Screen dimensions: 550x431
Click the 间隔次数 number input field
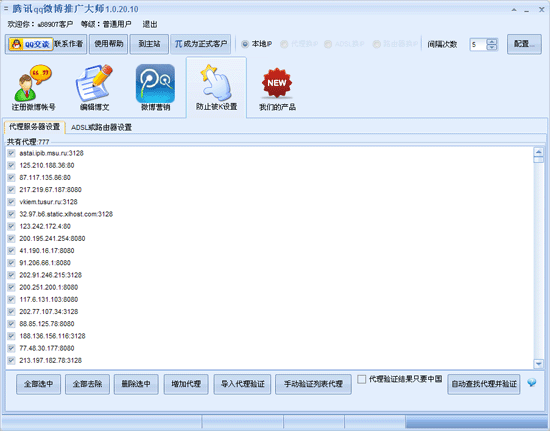478,45
